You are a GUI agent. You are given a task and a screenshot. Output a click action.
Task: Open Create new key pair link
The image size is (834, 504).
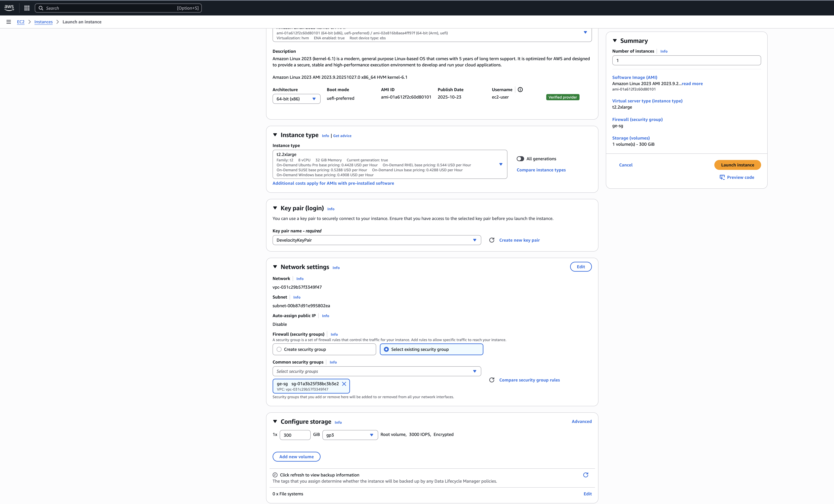(520, 240)
